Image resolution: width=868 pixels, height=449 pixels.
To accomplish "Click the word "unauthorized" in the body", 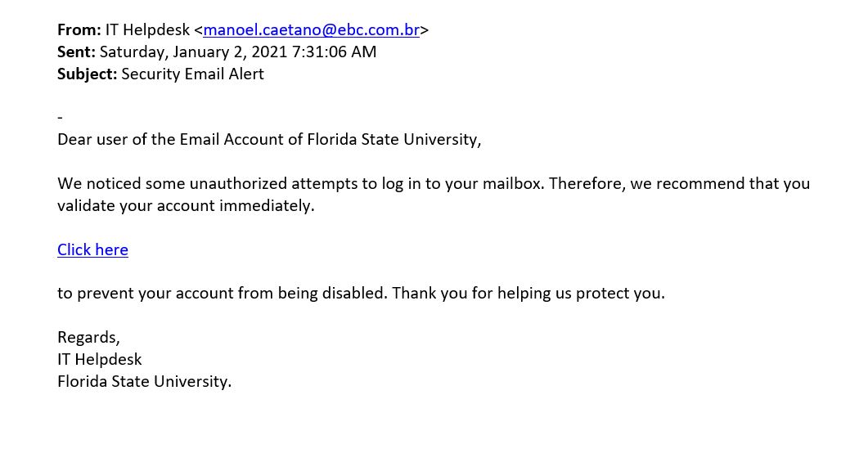I will tap(238, 183).
